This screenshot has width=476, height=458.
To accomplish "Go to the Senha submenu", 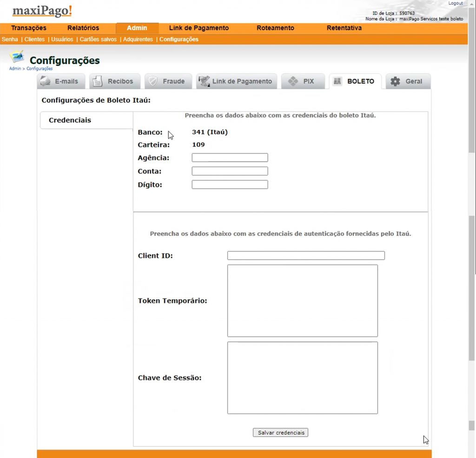I will coord(10,39).
